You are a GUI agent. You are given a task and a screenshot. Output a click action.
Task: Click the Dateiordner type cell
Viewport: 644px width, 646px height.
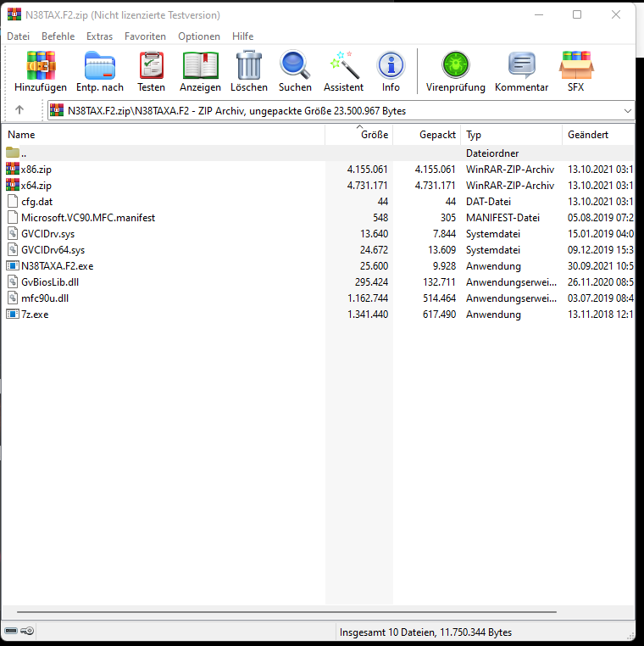click(x=492, y=153)
